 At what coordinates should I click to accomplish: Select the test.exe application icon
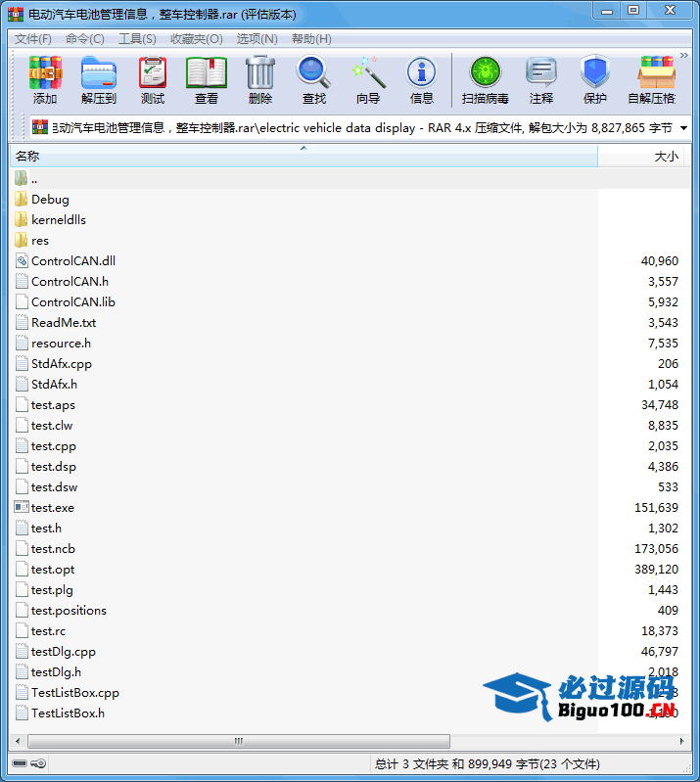[x=22, y=507]
